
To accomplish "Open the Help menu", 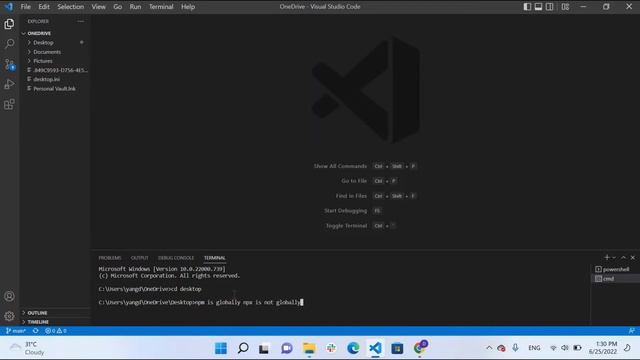I will click(x=188, y=7).
